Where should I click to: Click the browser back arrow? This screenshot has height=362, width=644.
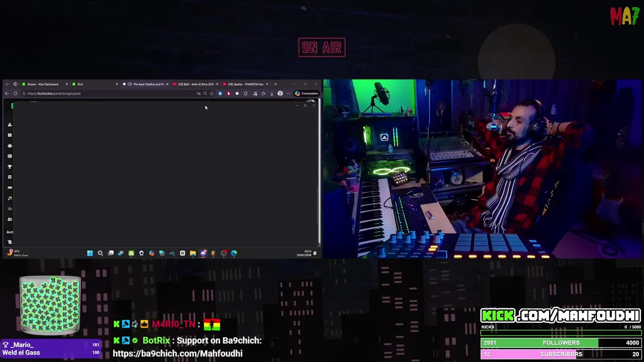(x=7, y=94)
